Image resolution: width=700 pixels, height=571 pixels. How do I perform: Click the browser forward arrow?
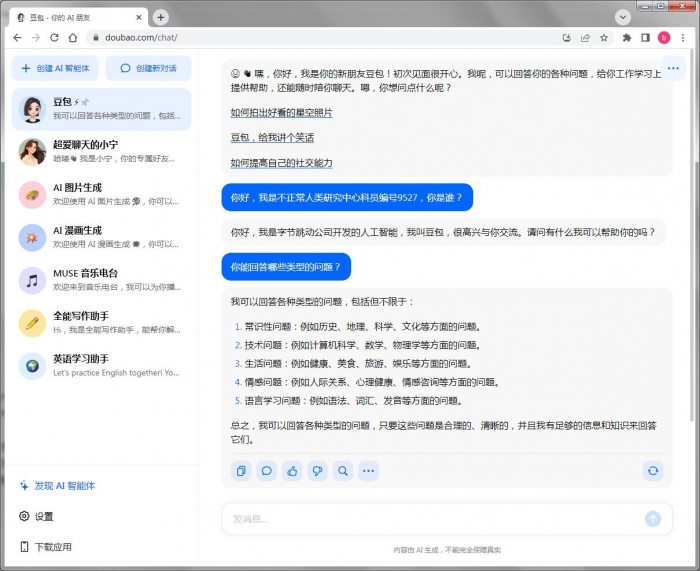point(36,38)
